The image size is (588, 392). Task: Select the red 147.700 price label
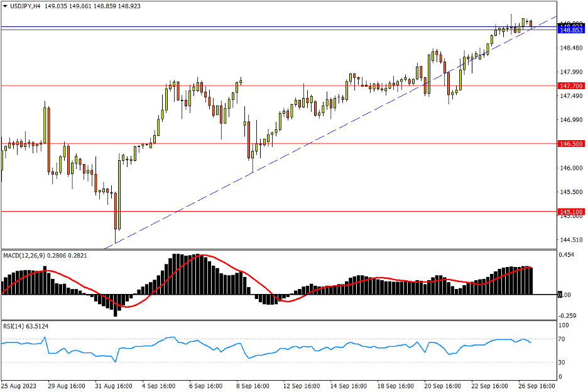[571, 85]
